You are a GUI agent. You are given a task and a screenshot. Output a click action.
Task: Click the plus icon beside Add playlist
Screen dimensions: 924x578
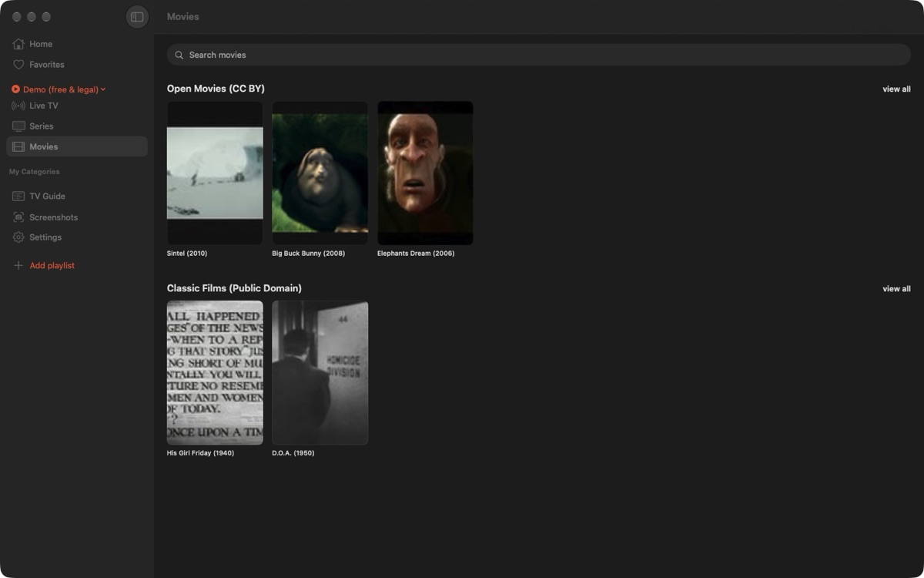point(18,266)
